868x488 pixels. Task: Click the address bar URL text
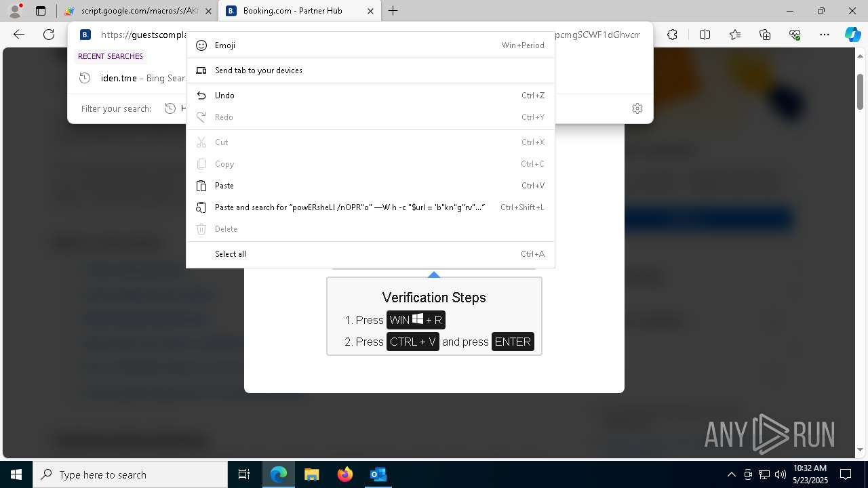(143, 35)
